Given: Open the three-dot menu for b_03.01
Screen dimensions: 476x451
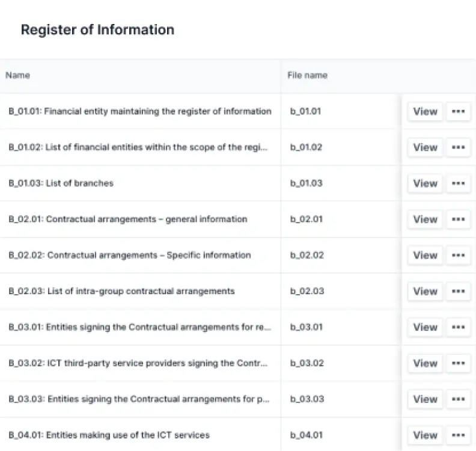Looking at the screenshot, I should pyautogui.click(x=458, y=327).
